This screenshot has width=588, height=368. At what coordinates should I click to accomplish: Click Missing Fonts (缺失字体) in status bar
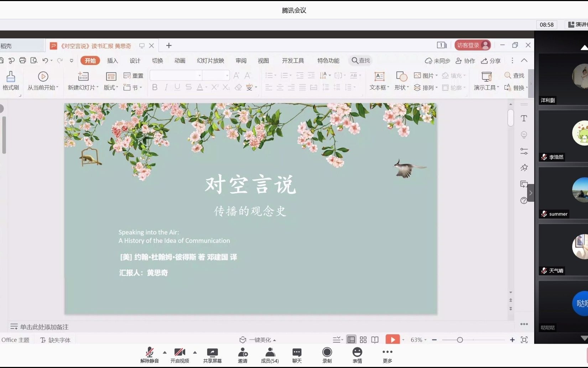[x=56, y=340]
